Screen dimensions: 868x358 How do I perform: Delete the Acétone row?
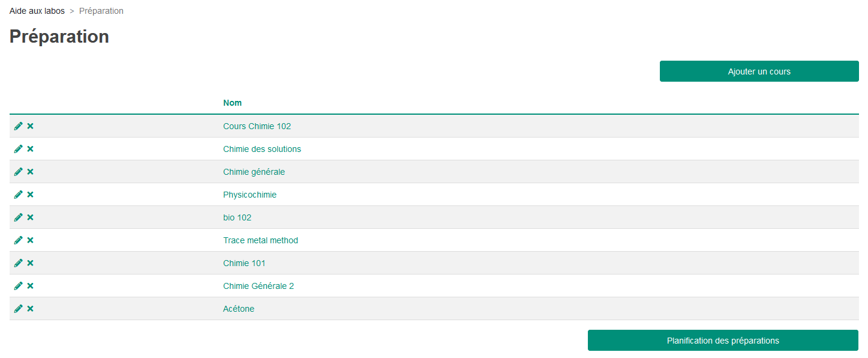tap(31, 309)
